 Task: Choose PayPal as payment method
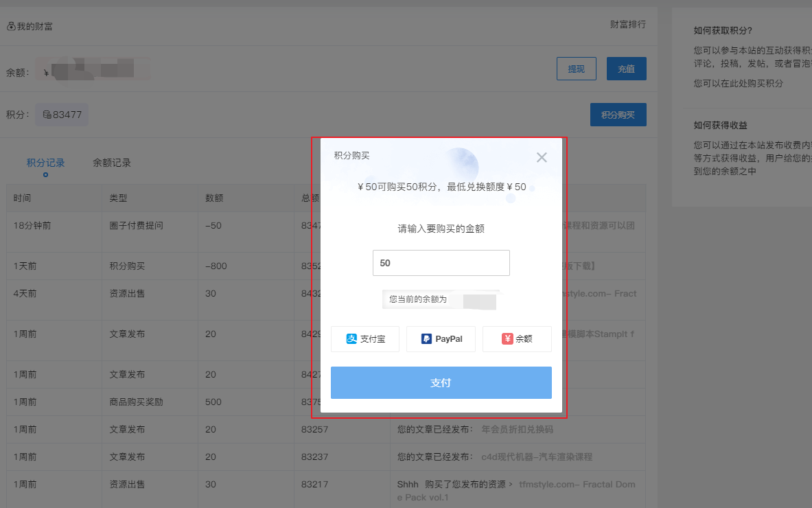pyautogui.click(x=441, y=339)
